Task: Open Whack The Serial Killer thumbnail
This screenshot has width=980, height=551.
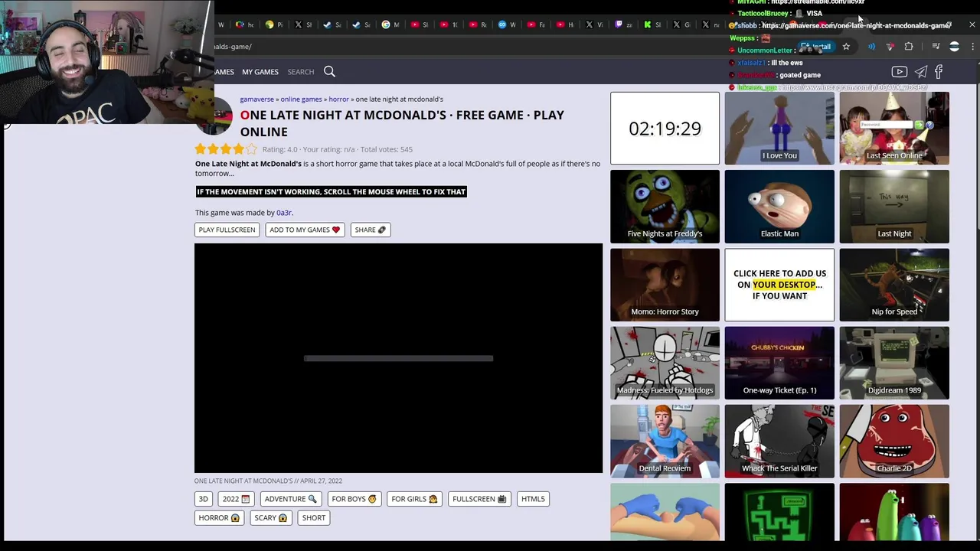Action: coord(779,442)
